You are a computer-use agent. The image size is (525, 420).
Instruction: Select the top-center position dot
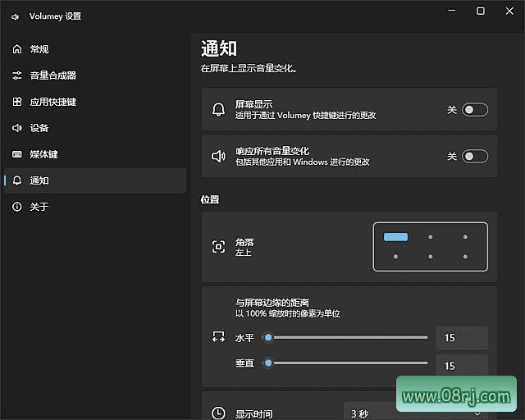pos(431,237)
